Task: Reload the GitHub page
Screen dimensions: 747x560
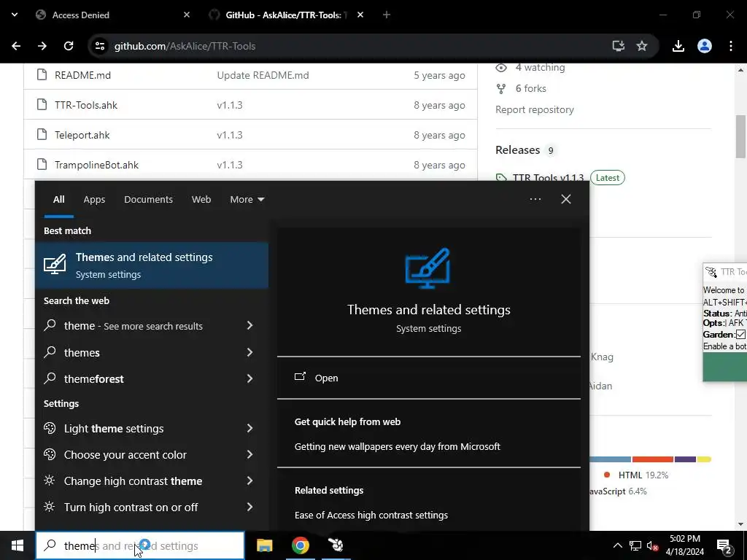Action: 69,46
